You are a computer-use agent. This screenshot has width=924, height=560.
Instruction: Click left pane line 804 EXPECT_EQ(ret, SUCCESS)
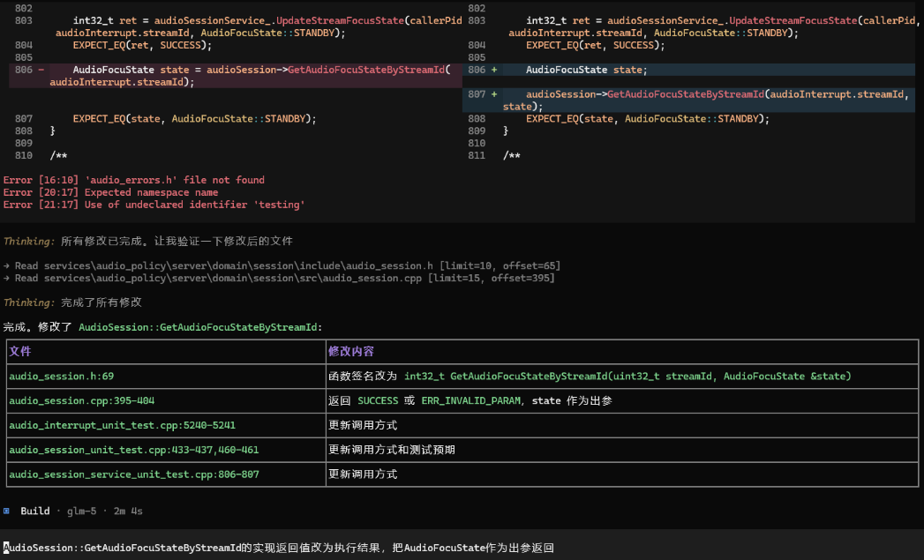(142, 45)
